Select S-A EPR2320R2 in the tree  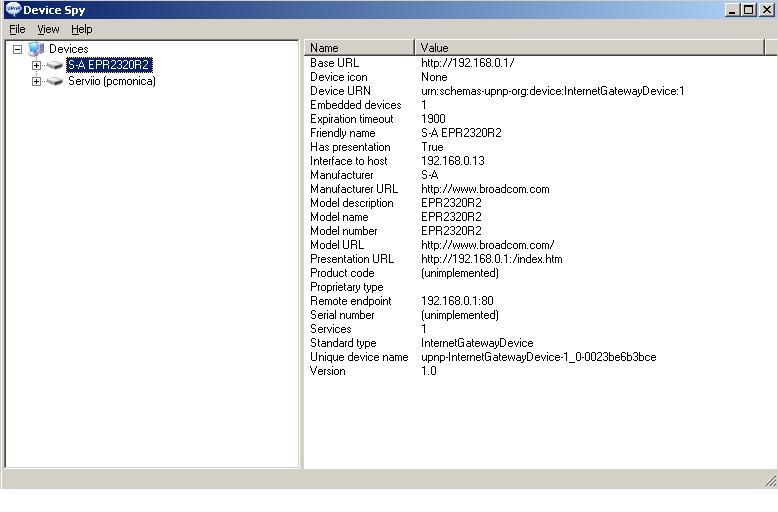(109, 65)
